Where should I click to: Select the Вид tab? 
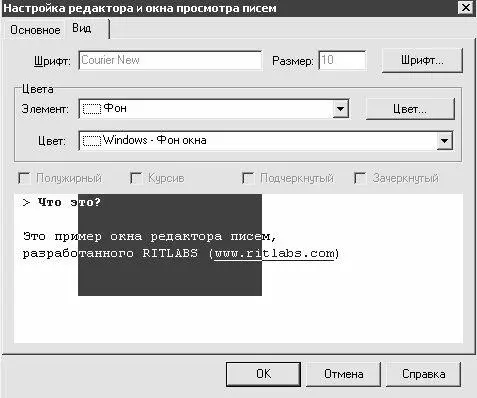(x=82, y=29)
